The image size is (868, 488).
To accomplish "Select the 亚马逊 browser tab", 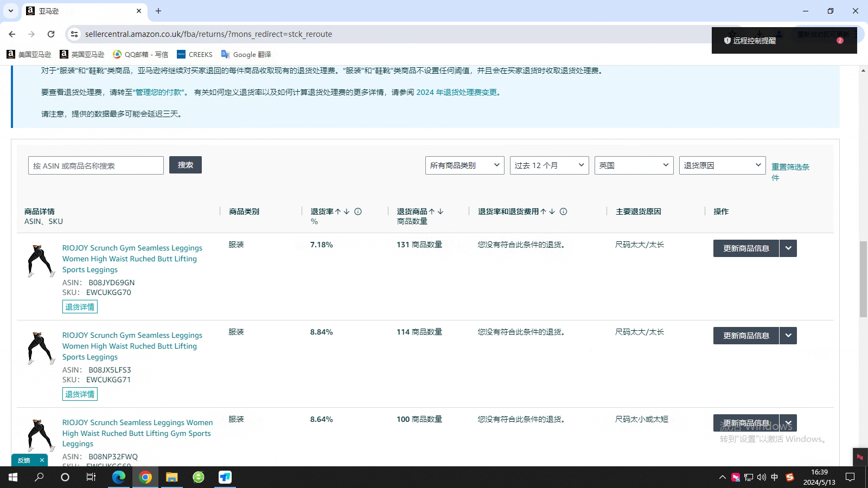I will click(x=84, y=11).
